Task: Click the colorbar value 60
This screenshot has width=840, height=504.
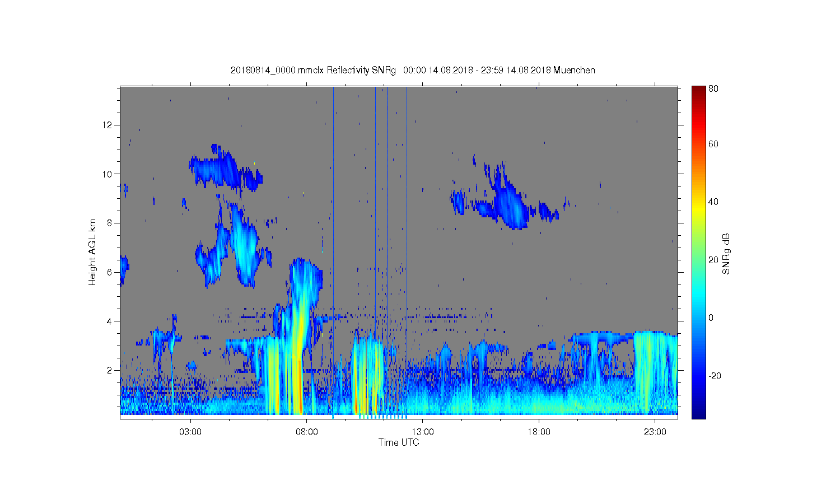Action: (713, 144)
